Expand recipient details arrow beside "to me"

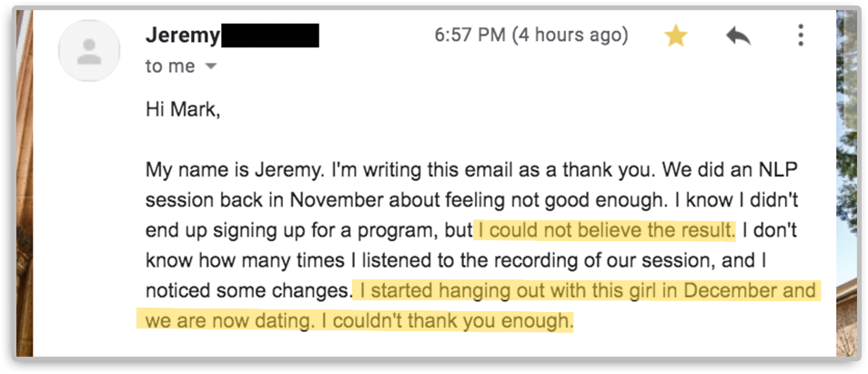(212, 67)
